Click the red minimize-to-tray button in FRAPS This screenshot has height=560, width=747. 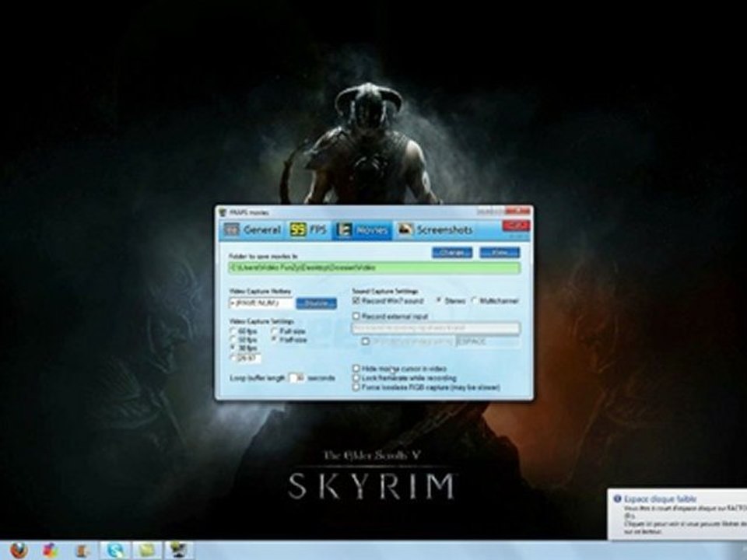click(516, 226)
